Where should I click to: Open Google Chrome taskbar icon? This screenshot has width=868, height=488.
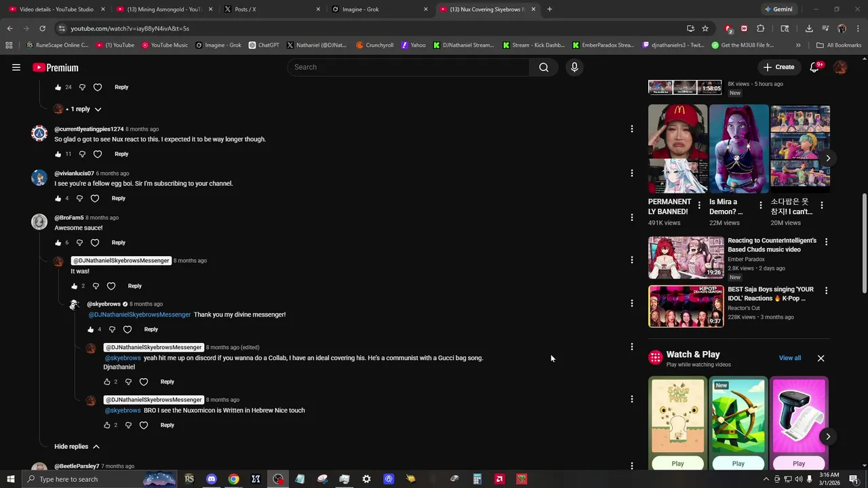[233, 479]
